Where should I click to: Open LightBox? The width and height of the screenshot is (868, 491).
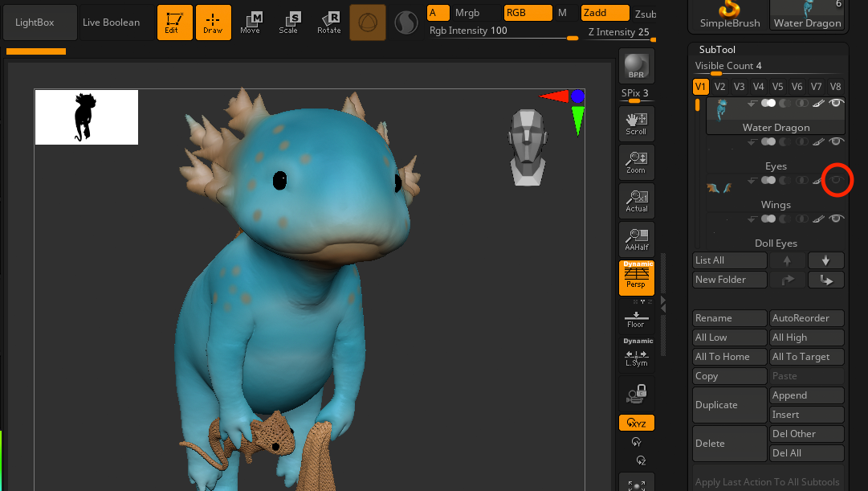(x=40, y=23)
